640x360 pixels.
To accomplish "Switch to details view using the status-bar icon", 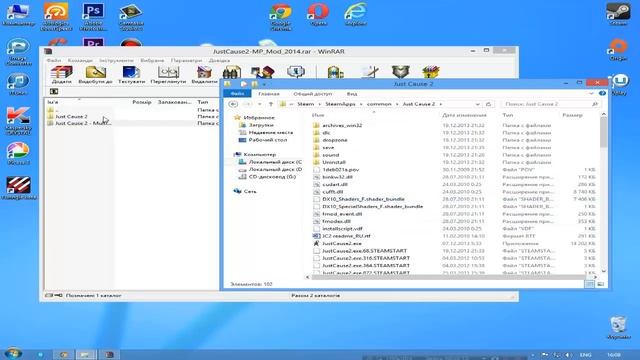I will click(589, 284).
